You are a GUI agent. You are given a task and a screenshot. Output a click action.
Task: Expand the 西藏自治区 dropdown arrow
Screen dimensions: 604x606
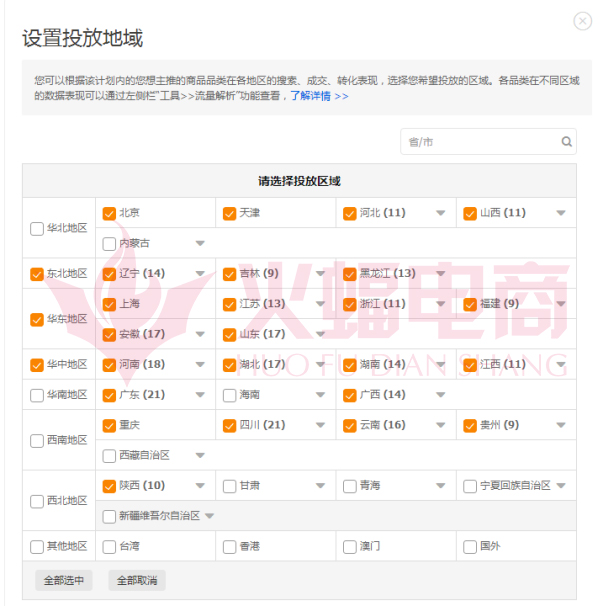coord(200,456)
